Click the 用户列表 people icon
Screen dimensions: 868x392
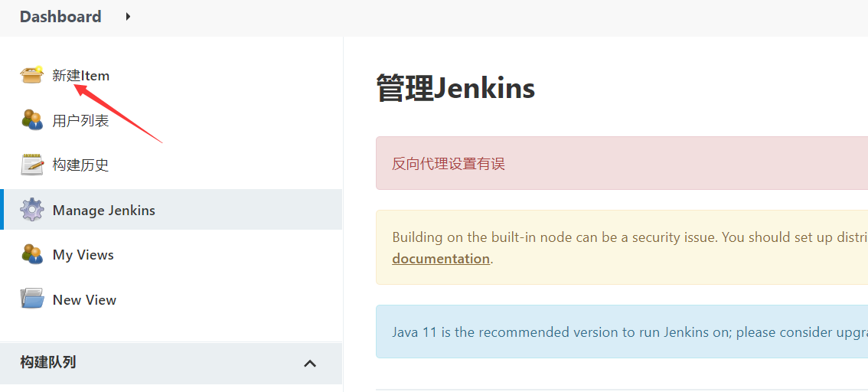[x=32, y=120]
